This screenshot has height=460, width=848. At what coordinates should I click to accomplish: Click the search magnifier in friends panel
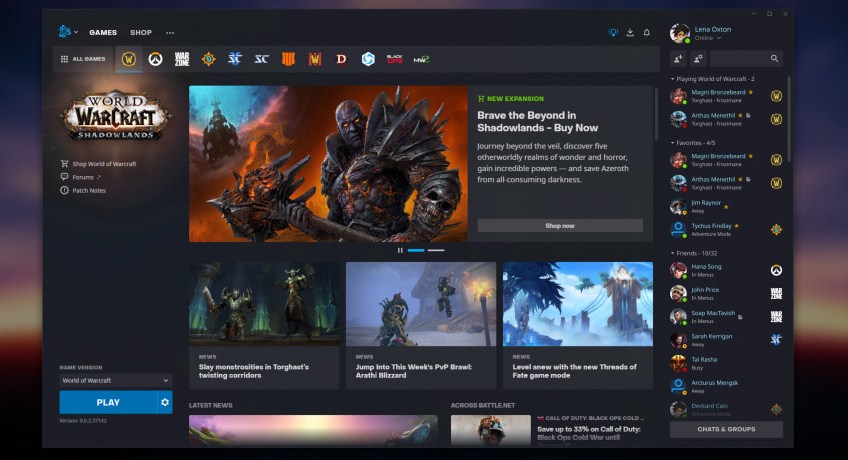pos(774,58)
